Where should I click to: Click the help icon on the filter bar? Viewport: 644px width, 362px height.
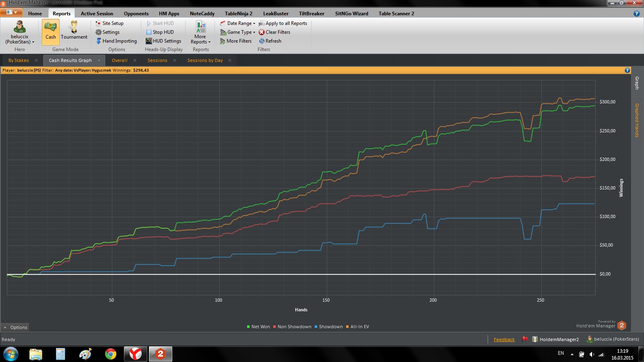pos(627,70)
